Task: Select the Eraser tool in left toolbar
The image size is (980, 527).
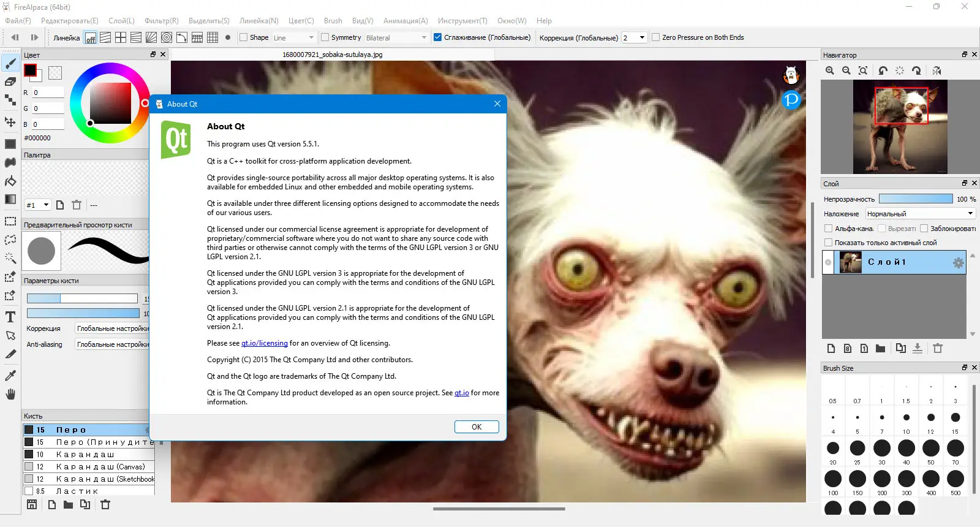Action: (10, 82)
